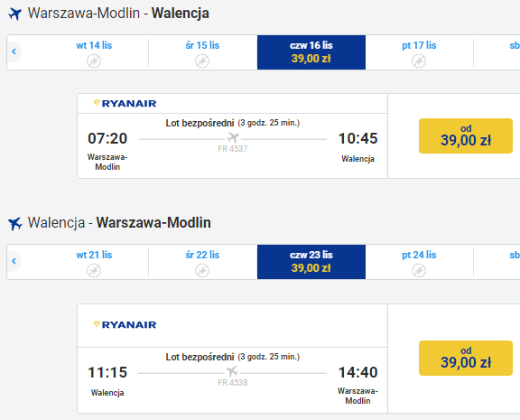Click no-flight icon under wt 14 lis
The image size is (520, 420).
[94, 61]
